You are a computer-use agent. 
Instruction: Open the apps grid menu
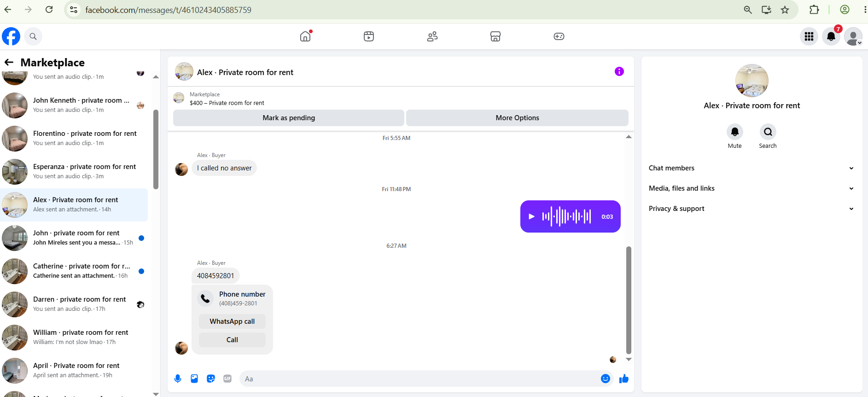(x=809, y=36)
